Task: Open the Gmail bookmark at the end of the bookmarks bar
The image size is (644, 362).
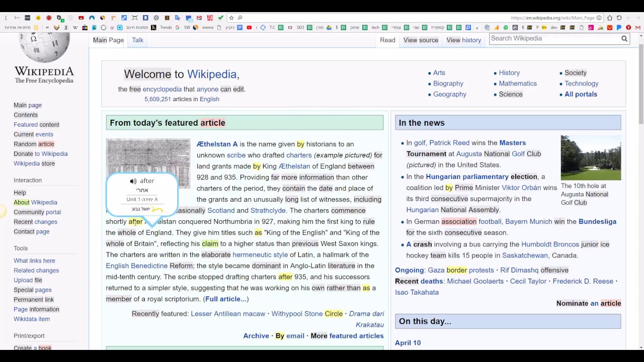Action: (x=637, y=28)
